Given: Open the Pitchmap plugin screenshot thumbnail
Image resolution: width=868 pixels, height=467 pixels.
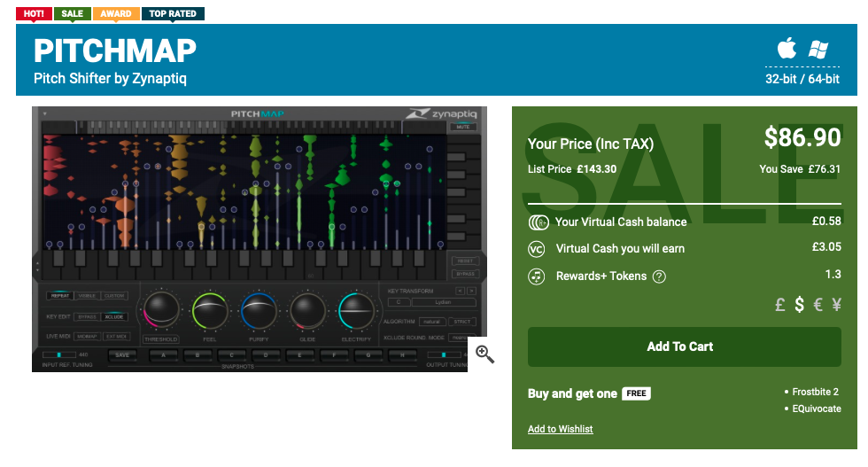Looking at the screenshot, I should (259, 239).
